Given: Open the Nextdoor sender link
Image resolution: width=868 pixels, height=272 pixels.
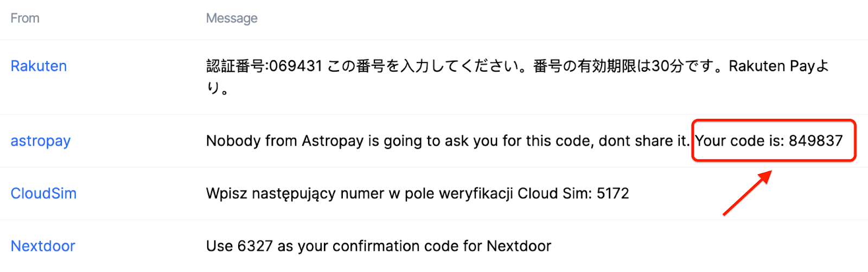Looking at the screenshot, I should click(x=43, y=246).
